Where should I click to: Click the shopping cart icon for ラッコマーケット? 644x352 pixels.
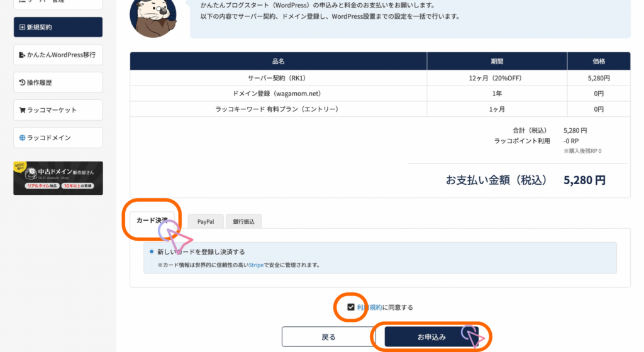click(23, 110)
